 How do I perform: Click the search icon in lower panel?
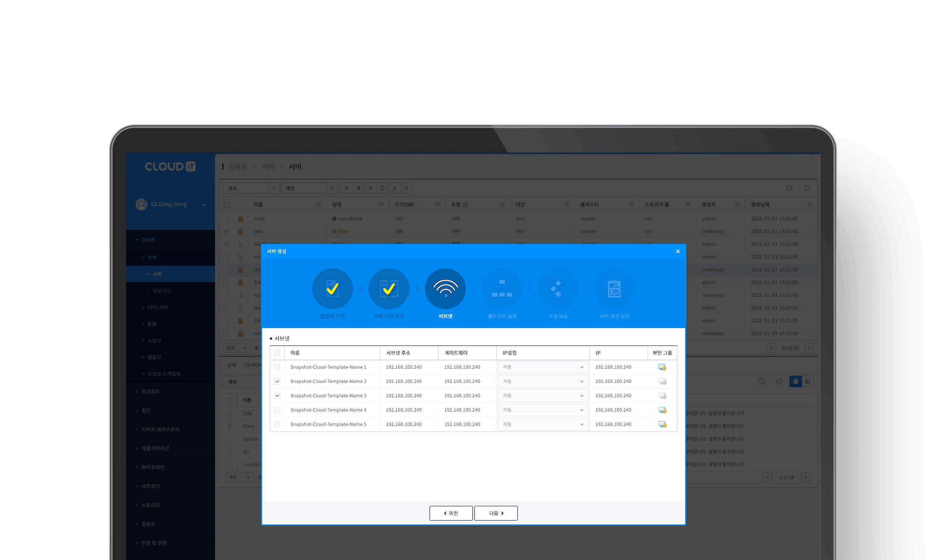762,381
